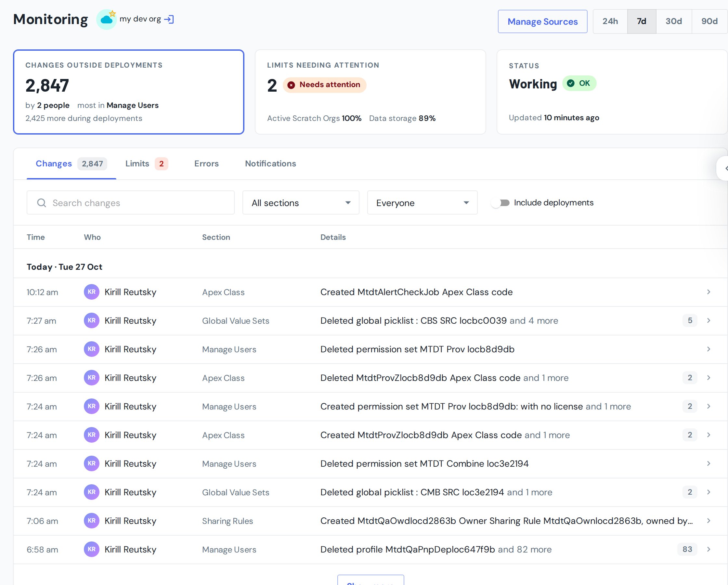
Task: Click the Manage Sources button
Action: coord(543,22)
